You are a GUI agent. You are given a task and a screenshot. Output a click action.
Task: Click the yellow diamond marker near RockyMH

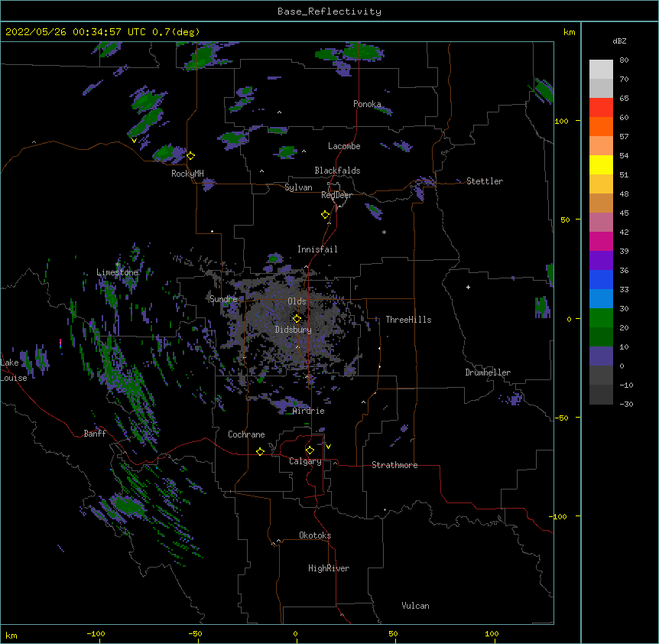pos(190,156)
